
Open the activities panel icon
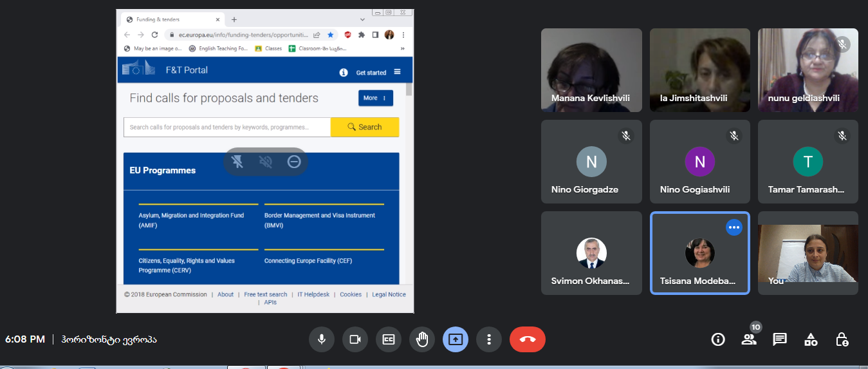click(811, 339)
